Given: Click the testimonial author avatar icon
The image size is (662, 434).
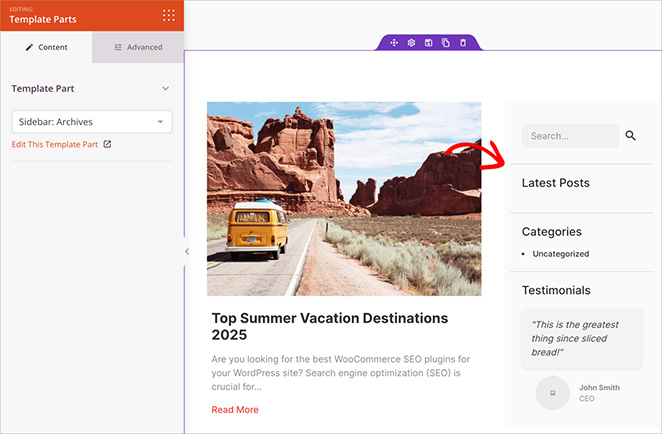Looking at the screenshot, I should click(552, 392).
